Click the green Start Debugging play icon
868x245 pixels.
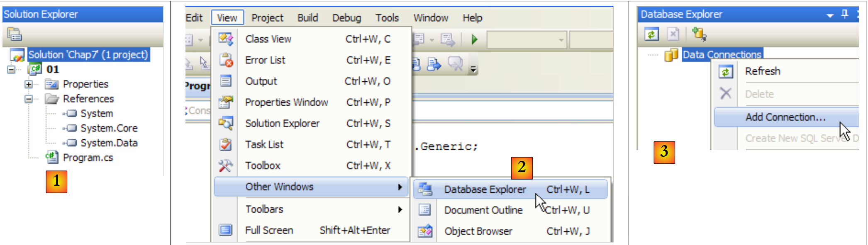(474, 39)
